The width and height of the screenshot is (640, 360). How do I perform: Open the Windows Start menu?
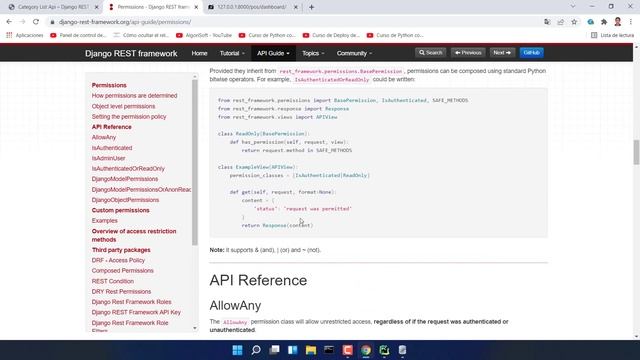click(x=237, y=350)
